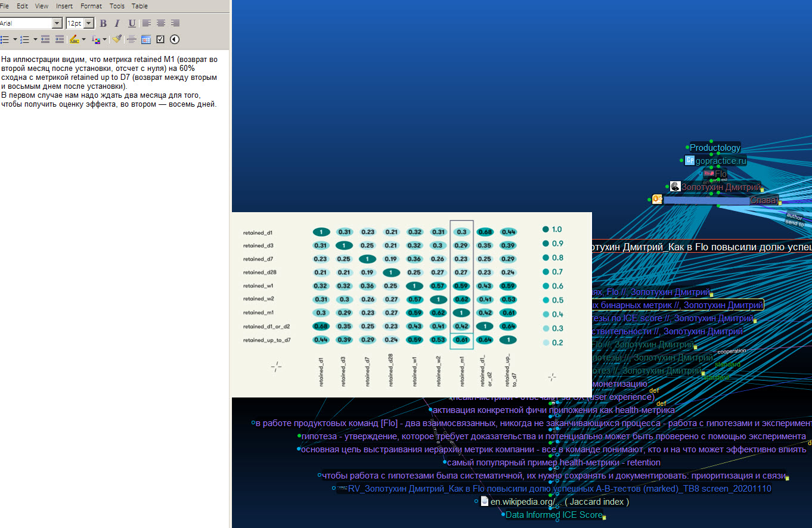Expand the numbered list style arrow
This screenshot has width=812, height=528.
tap(35, 39)
